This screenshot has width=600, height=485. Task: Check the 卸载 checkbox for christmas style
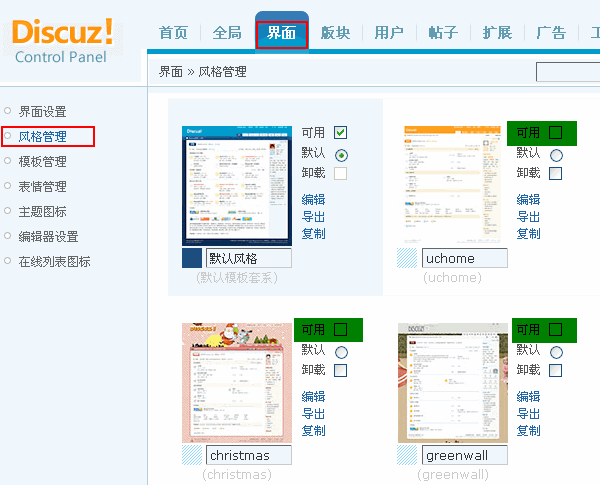click(x=341, y=370)
